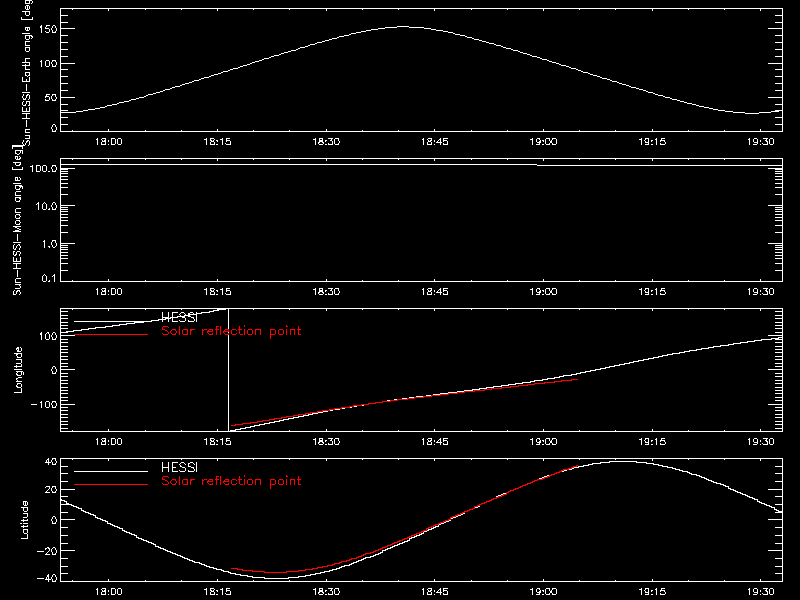Click the 'Latitude' y-axis label

click(24, 520)
